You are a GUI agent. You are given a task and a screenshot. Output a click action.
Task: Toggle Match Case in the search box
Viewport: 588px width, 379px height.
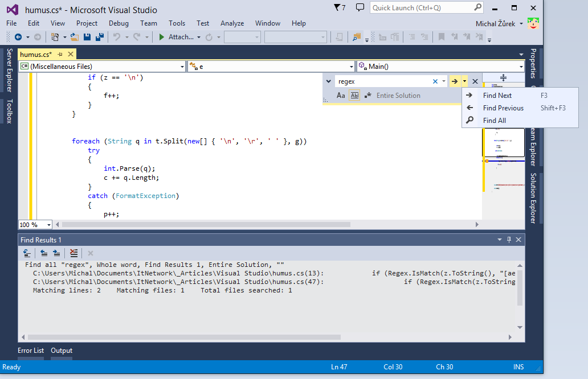point(341,95)
